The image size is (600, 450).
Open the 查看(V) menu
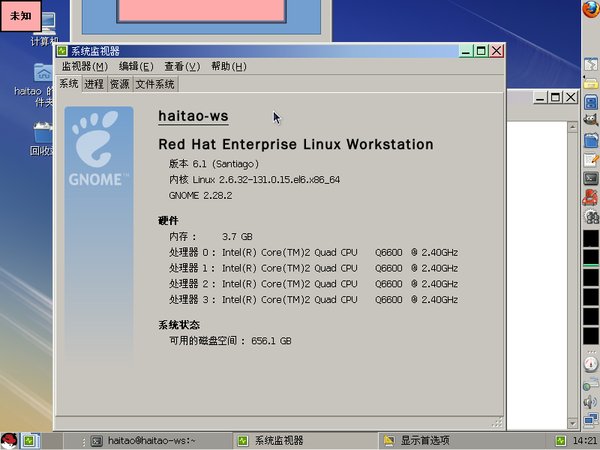coord(182,67)
